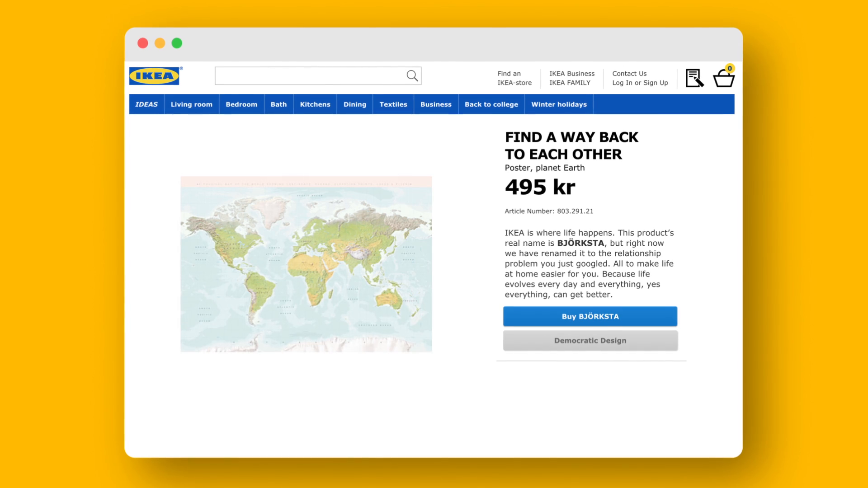Viewport: 868px width, 488px height.
Task: Click the red close window dot
Action: click(143, 43)
